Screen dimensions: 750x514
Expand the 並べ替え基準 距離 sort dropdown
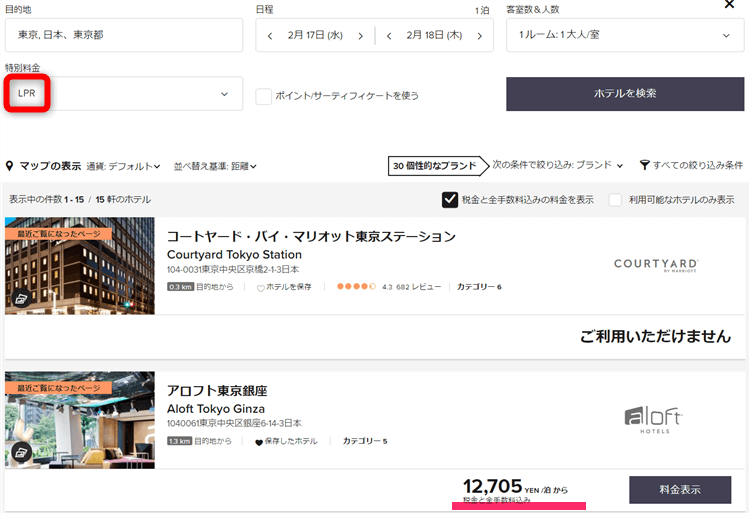coord(216,166)
